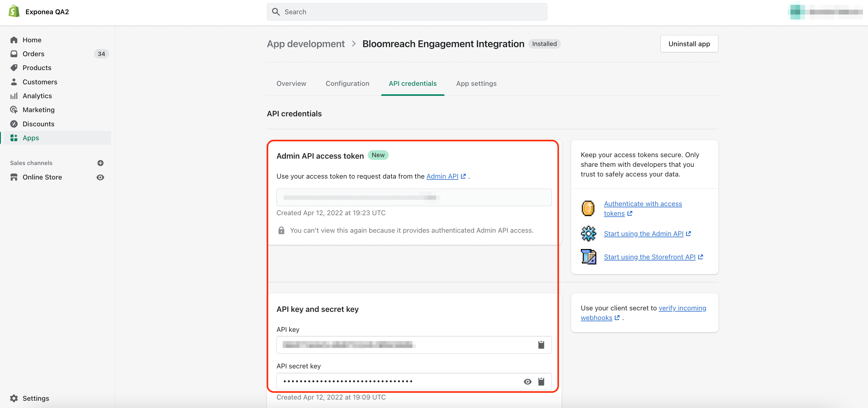The height and width of the screenshot is (408, 868).
Task: Click the Settings gear icon
Action: coord(14,398)
